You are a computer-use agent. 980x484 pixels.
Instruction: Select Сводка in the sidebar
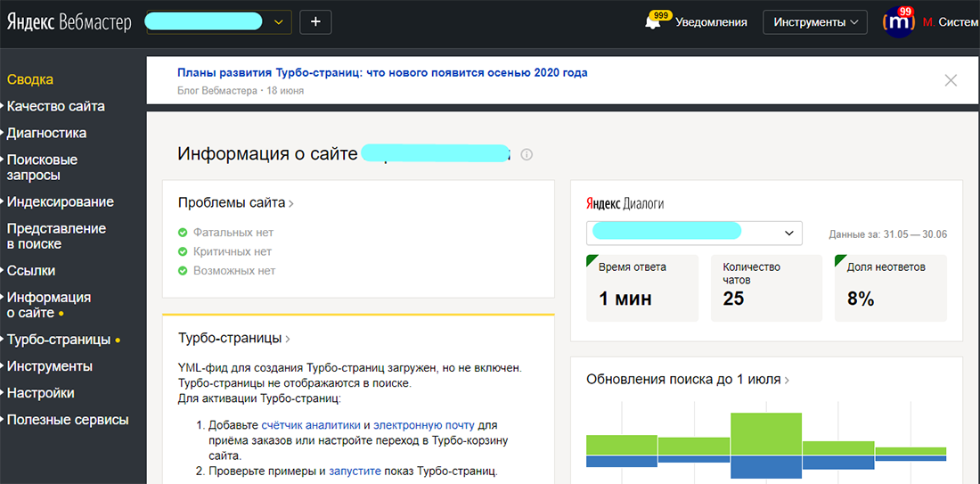pos(30,79)
